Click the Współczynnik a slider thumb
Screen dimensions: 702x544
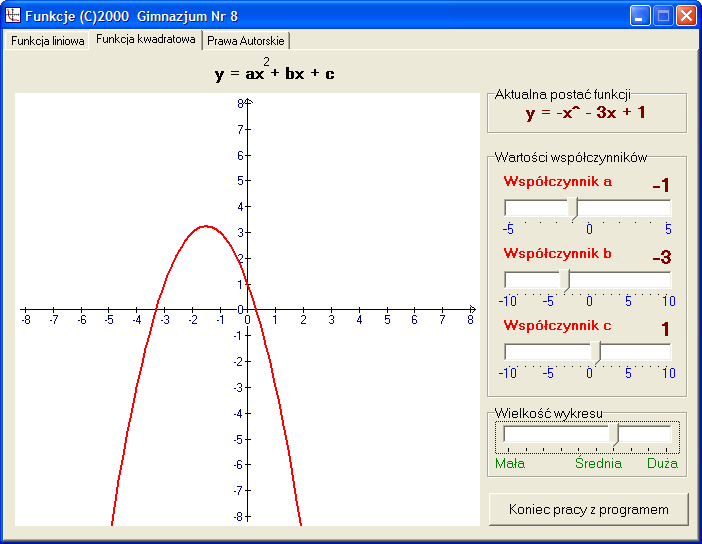point(573,208)
